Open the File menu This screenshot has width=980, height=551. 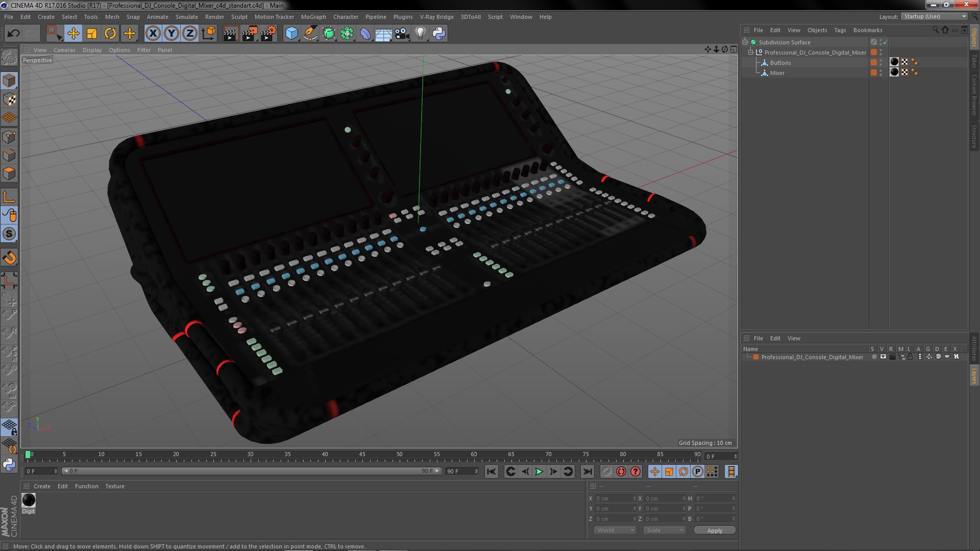coord(9,17)
